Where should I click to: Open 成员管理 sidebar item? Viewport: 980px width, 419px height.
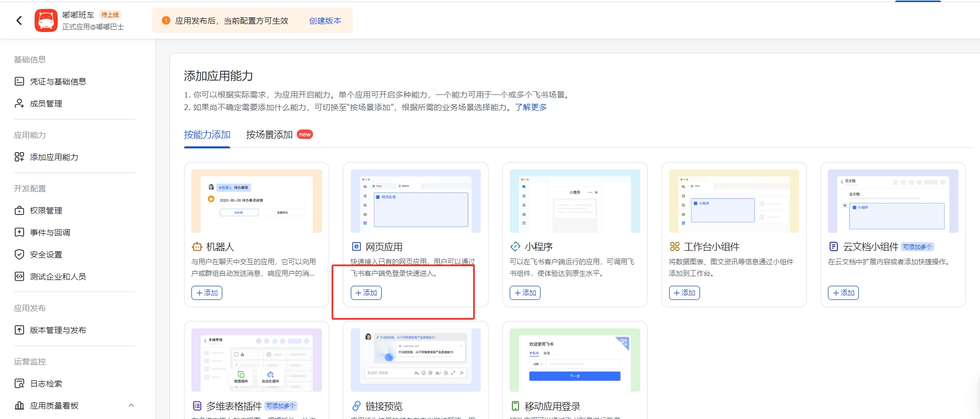click(46, 103)
